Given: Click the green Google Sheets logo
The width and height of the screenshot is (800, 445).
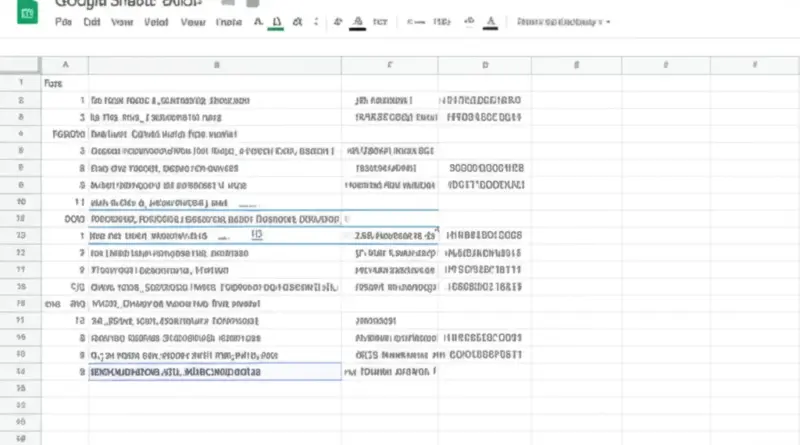Looking at the screenshot, I should tap(27, 11).
